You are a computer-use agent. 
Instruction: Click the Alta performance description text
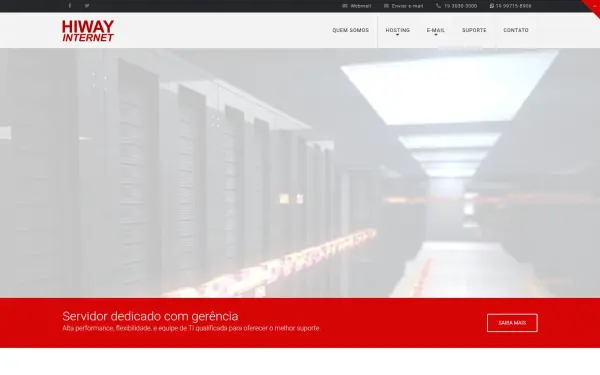click(191, 328)
